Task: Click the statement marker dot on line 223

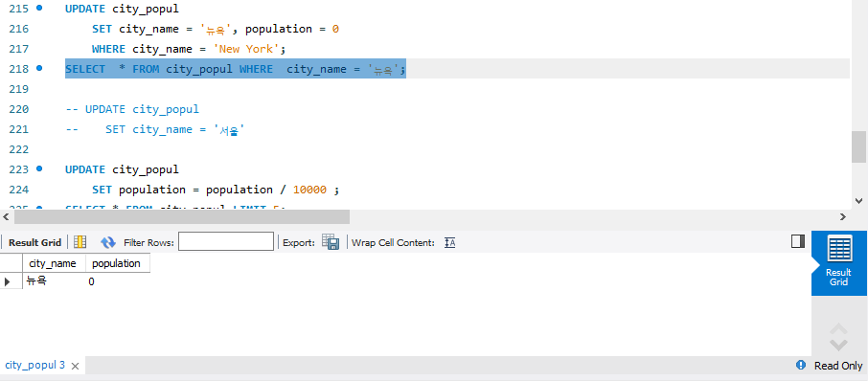Action: pos(38,168)
